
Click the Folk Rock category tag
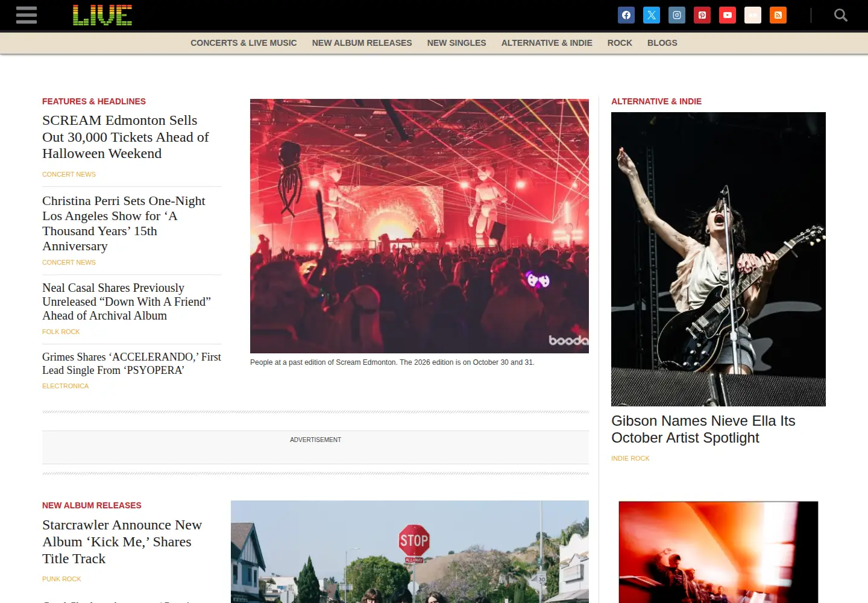coord(61,332)
